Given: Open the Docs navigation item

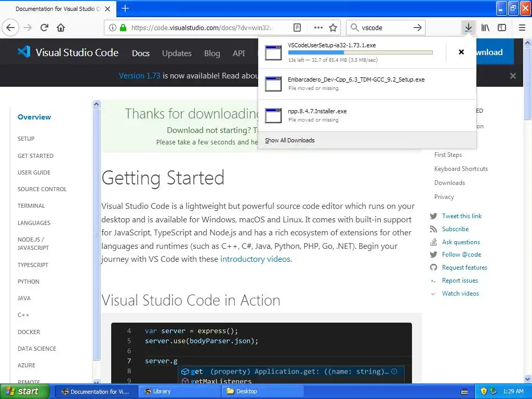Looking at the screenshot, I should click(x=141, y=54).
